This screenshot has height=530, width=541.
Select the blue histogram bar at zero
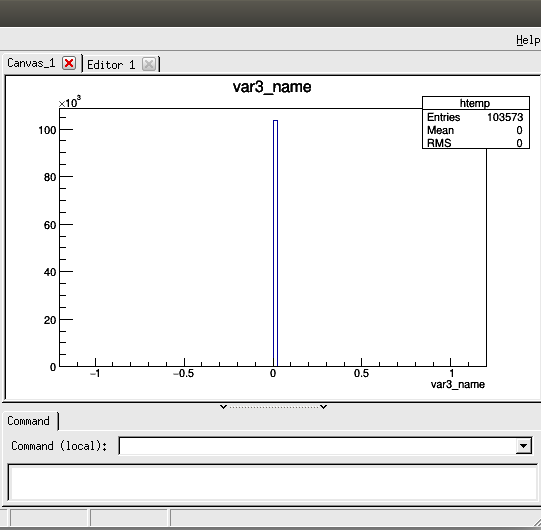pos(275,243)
